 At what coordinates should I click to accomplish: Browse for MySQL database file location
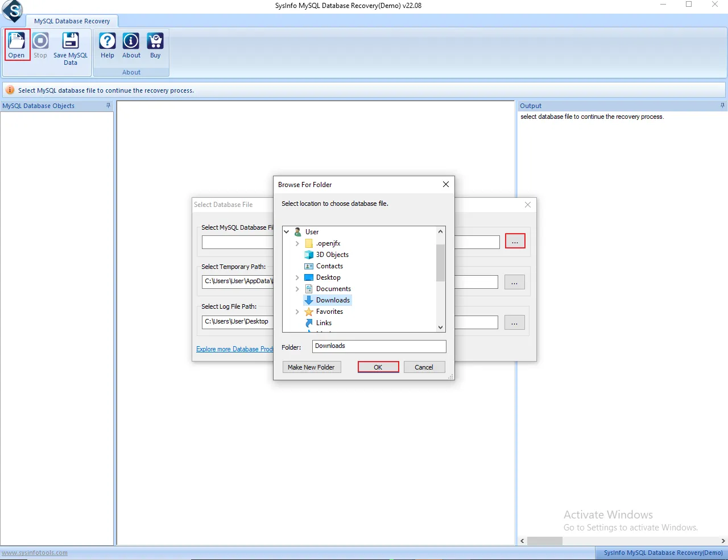click(x=515, y=242)
